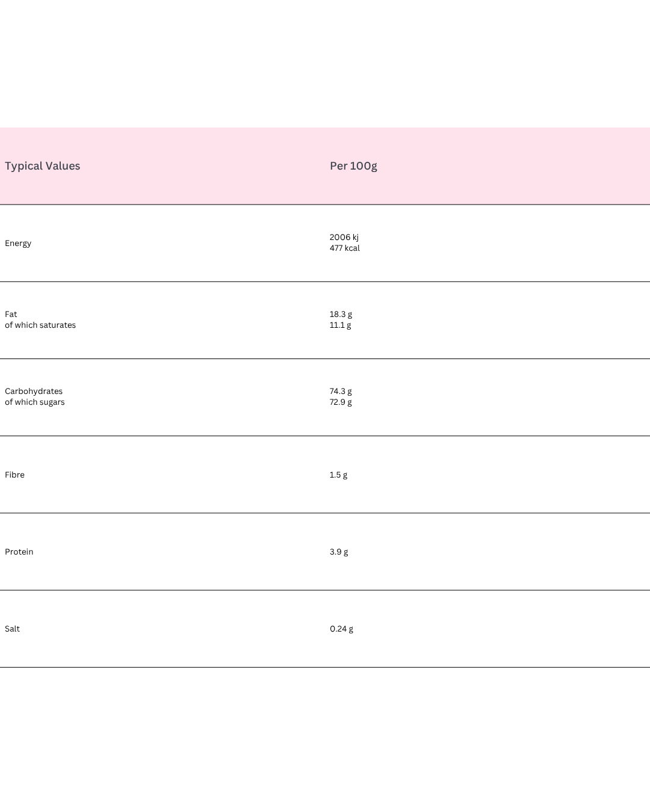Click the 72.9 g sugars value
Image resolution: width=650 pixels, height=812 pixels.
(341, 402)
